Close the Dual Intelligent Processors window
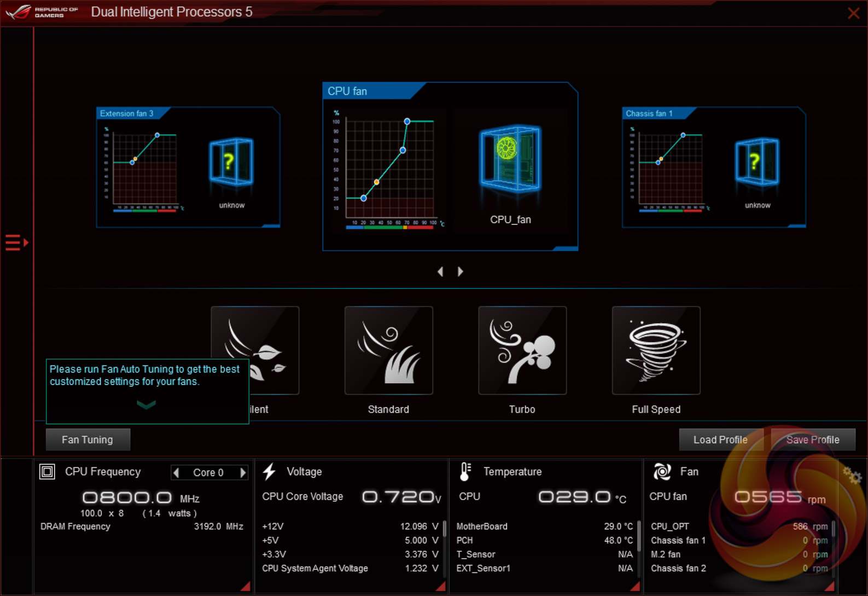Viewport: 868px width, 596px height. (853, 13)
